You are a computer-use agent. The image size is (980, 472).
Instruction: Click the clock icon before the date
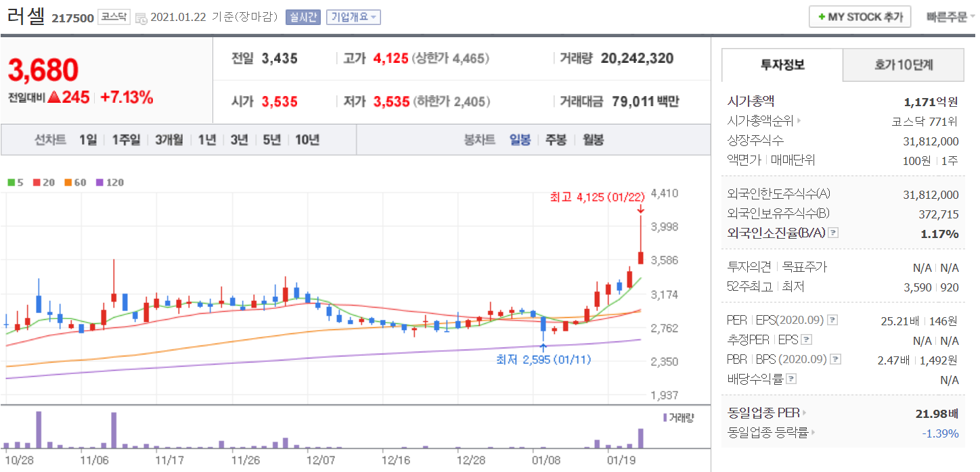[141, 18]
